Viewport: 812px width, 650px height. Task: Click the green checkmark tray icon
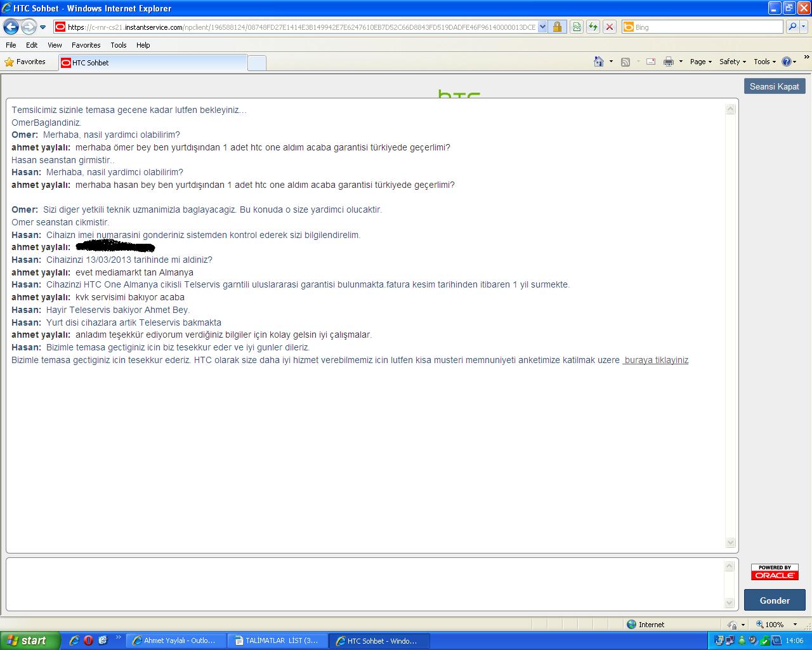765,641
